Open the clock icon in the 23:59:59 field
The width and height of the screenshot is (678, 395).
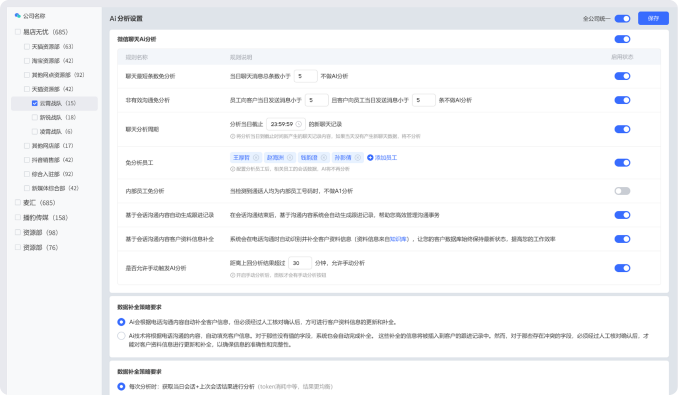click(x=298, y=124)
